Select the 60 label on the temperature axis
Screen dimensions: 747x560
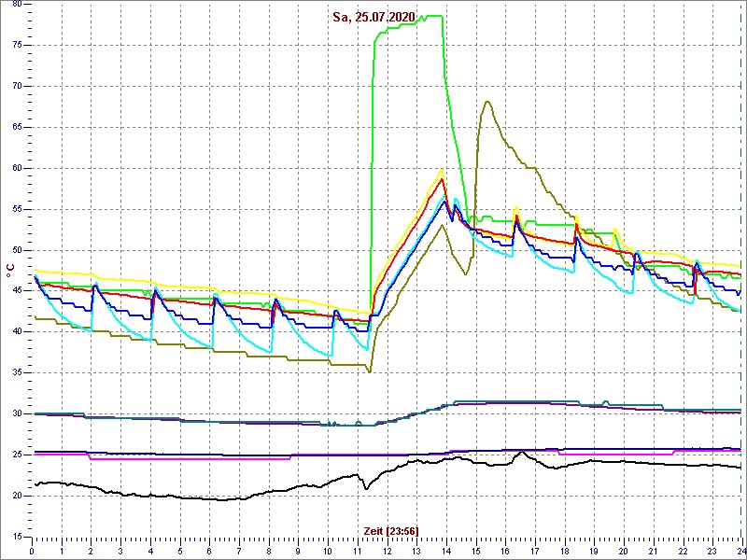click(x=17, y=169)
